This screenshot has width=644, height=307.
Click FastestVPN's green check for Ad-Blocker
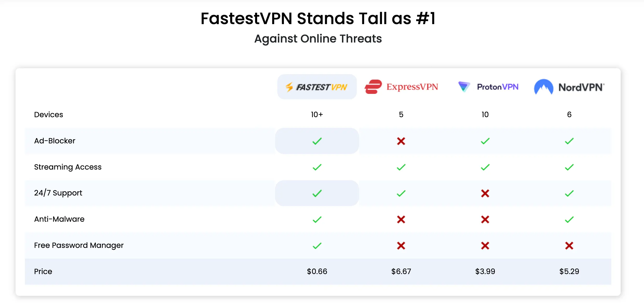point(317,141)
